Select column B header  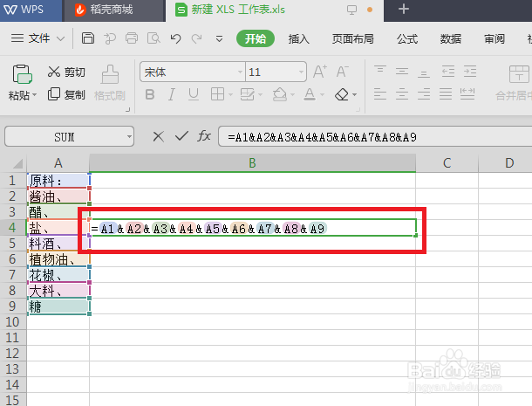252,163
